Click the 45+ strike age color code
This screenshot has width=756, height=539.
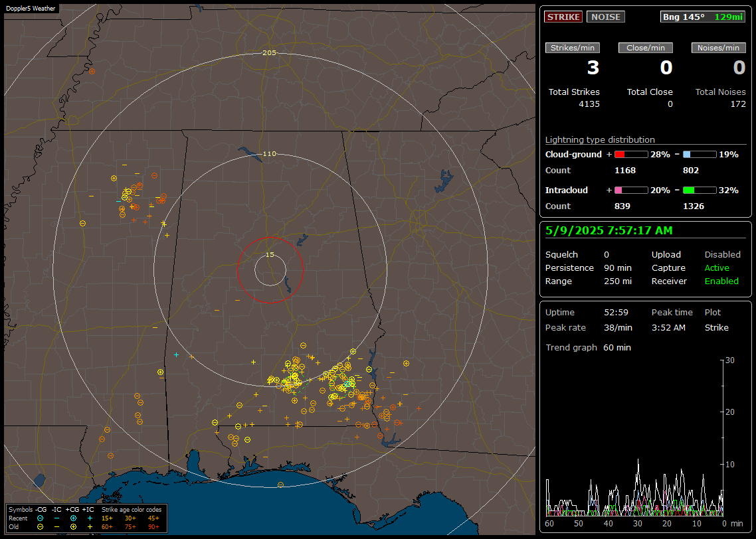(153, 518)
